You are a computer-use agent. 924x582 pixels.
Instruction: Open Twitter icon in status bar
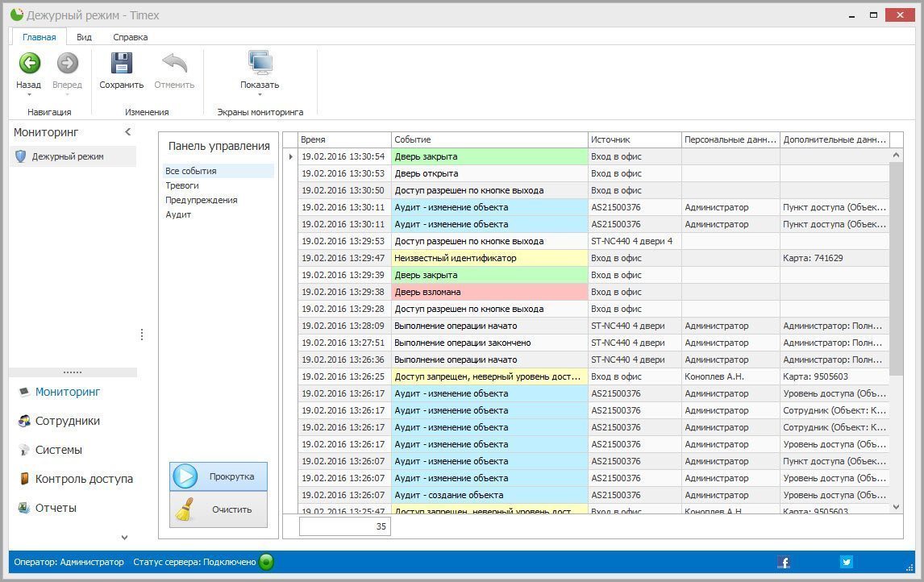coord(846,562)
